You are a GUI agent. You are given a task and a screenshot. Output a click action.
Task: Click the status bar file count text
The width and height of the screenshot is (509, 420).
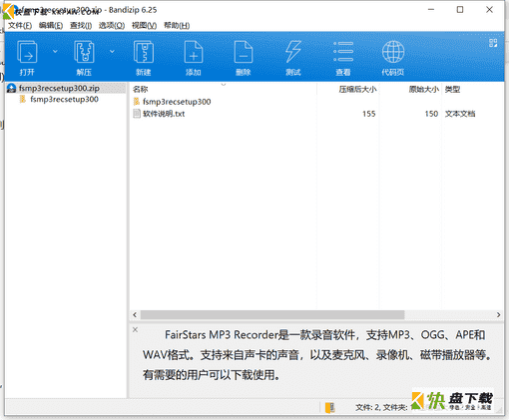381,407
